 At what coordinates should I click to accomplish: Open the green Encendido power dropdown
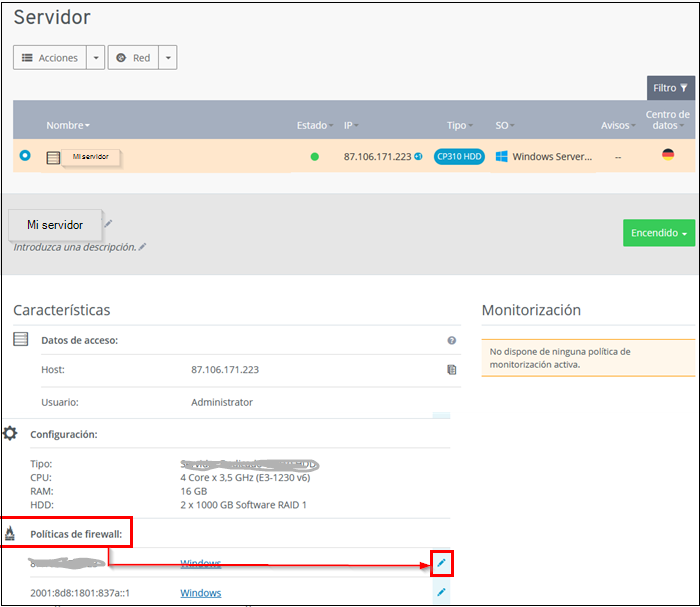coord(658,233)
